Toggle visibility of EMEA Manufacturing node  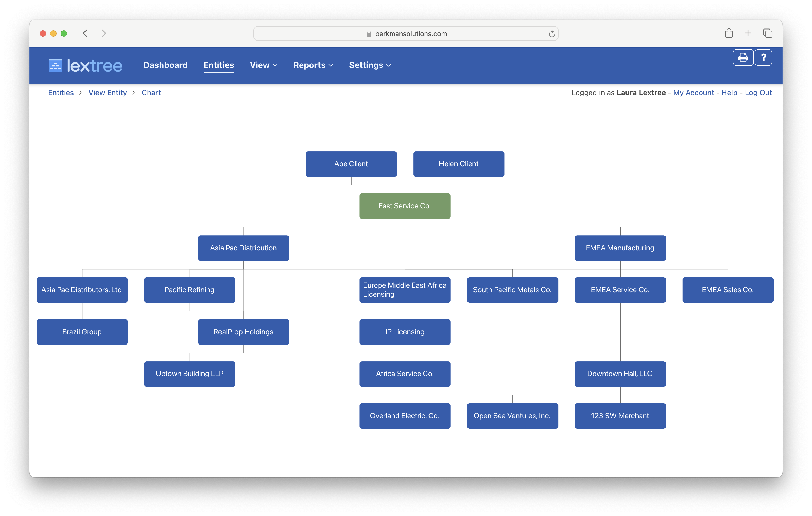(x=620, y=248)
